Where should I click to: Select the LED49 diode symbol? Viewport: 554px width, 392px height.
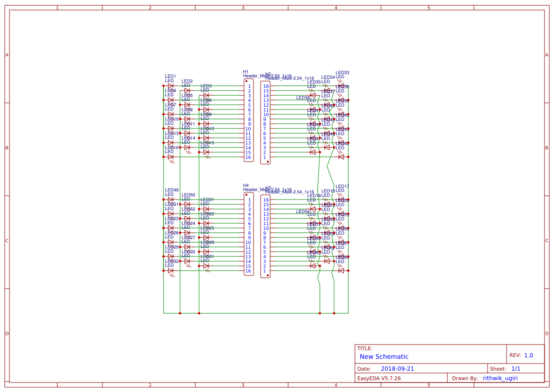pyautogui.click(x=171, y=200)
